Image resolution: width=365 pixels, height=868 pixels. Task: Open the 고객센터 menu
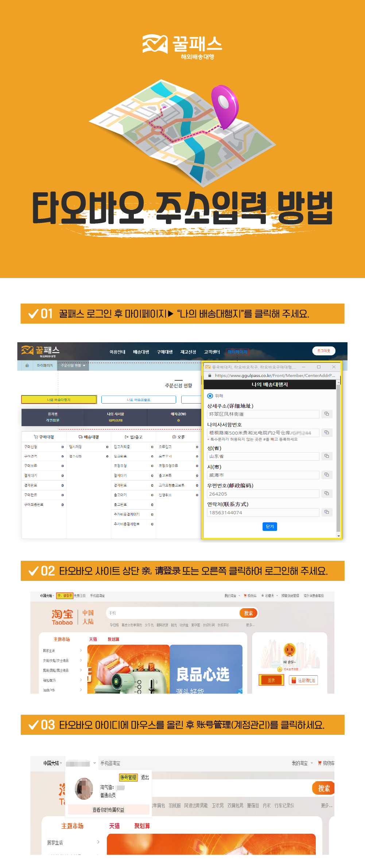(212, 352)
